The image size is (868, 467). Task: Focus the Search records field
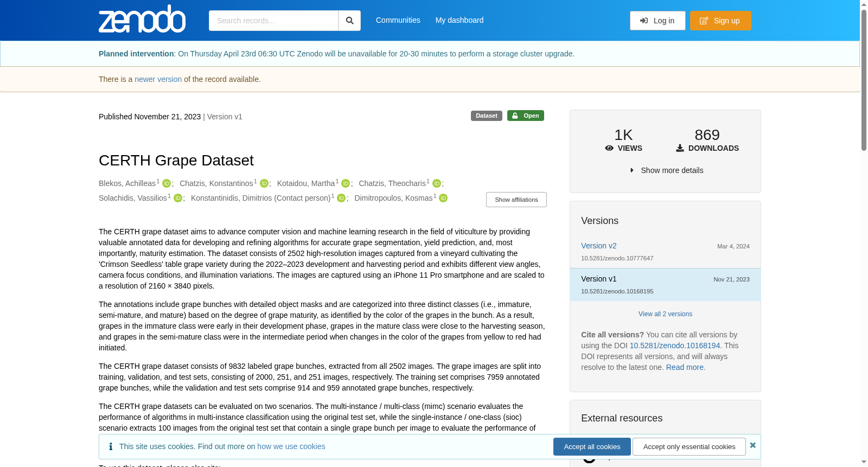(x=273, y=21)
